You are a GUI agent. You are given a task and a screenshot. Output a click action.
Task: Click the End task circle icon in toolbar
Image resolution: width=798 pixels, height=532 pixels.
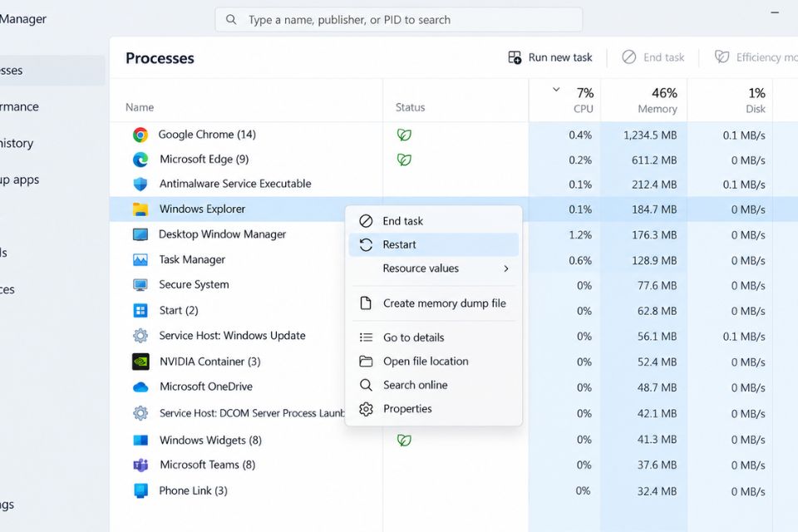[x=629, y=57]
